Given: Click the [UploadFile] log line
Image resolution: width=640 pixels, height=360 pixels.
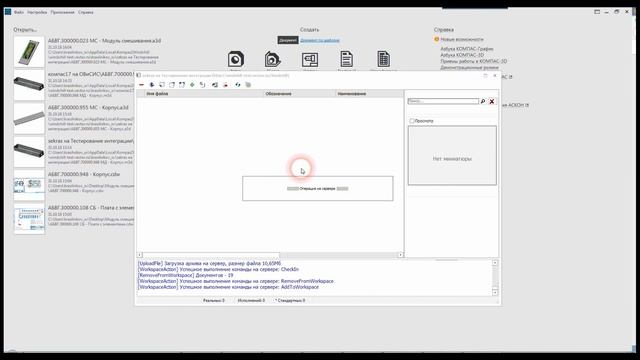Looking at the screenshot, I should [209, 264].
